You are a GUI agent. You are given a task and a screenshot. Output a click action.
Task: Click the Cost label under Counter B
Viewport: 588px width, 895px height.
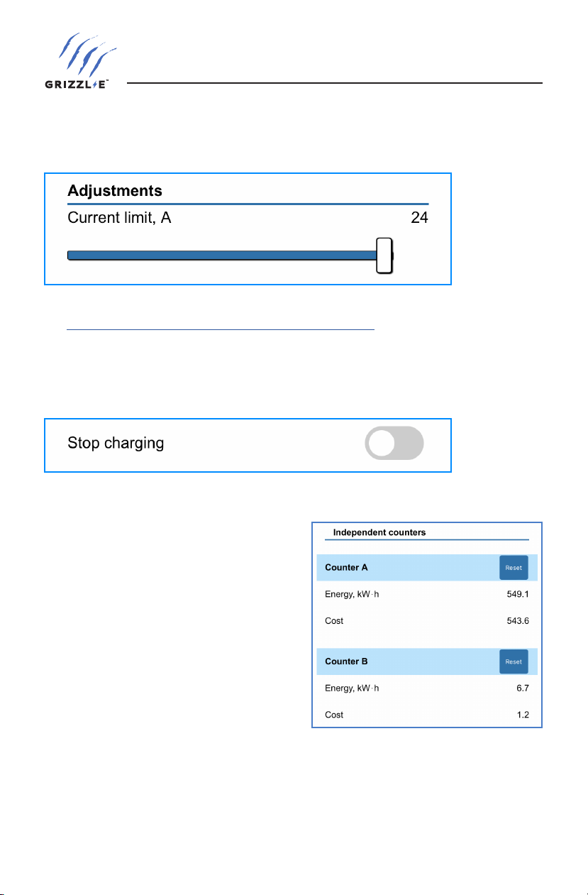point(334,715)
